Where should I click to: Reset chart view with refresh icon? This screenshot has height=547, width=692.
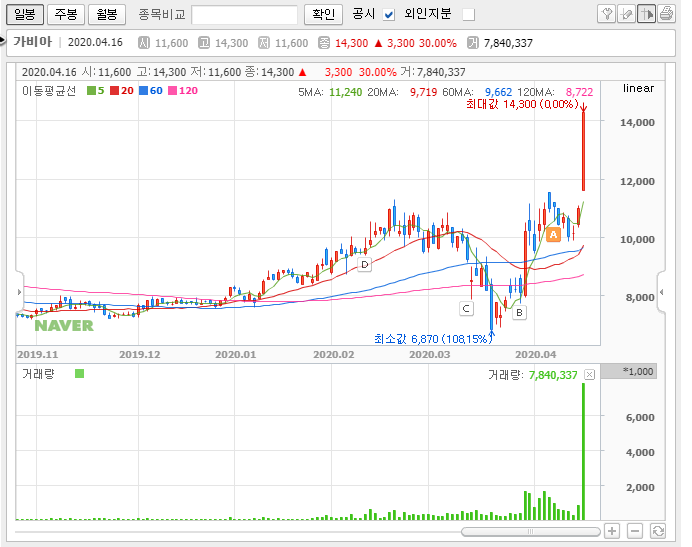[658, 531]
